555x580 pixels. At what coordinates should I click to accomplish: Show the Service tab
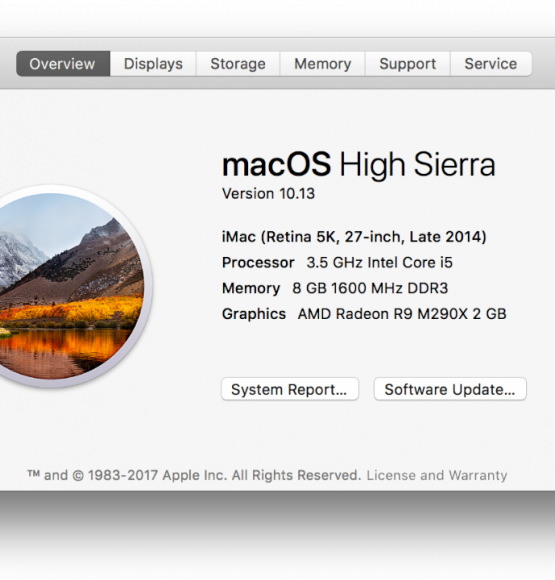tap(491, 64)
